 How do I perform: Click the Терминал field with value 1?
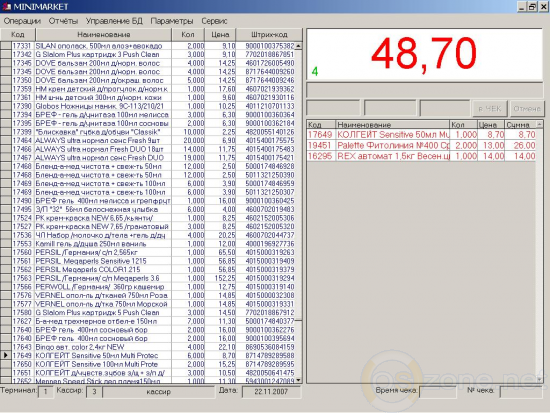click(x=46, y=392)
